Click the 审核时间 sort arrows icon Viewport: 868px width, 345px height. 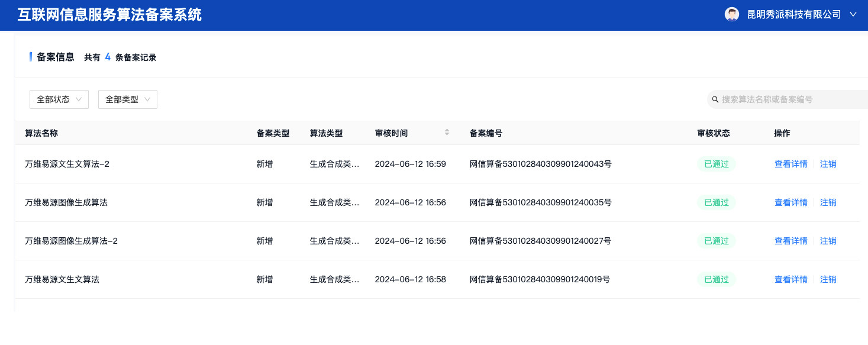coord(447,133)
